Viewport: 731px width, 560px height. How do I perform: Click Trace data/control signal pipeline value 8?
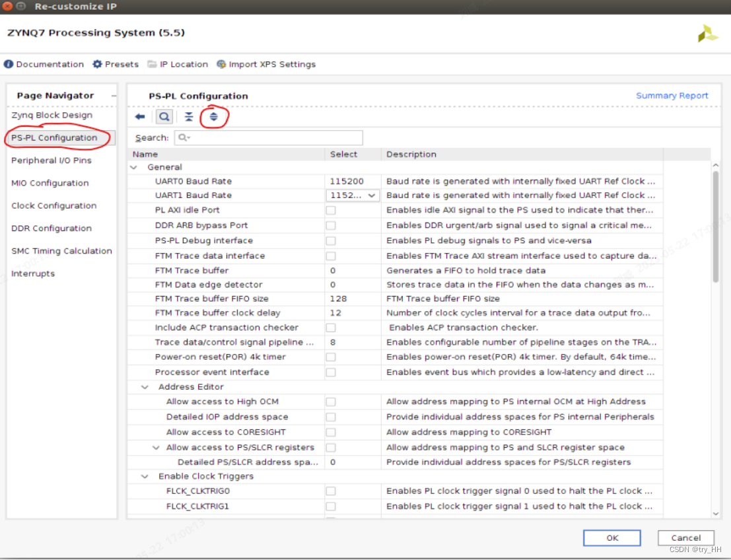tap(333, 342)
